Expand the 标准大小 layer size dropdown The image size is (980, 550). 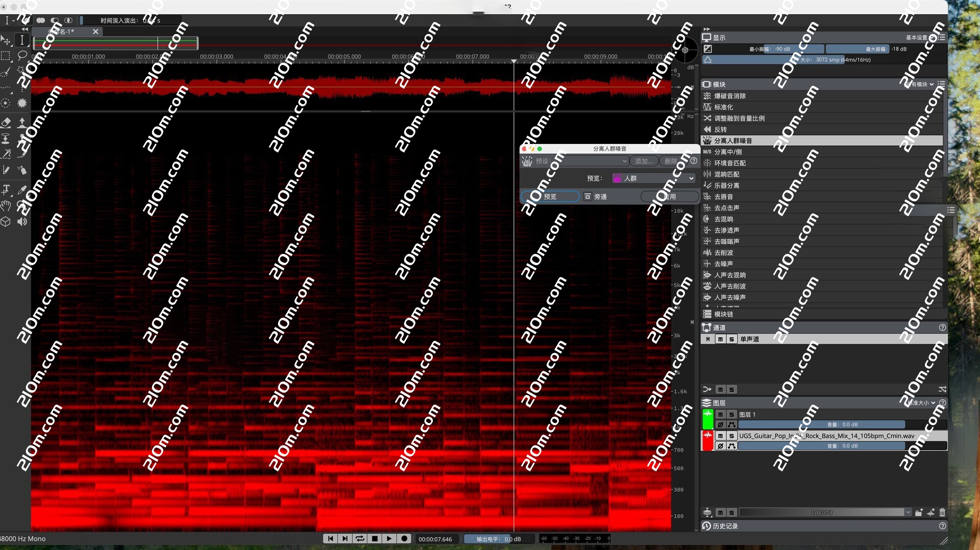[x=921, y=403]
